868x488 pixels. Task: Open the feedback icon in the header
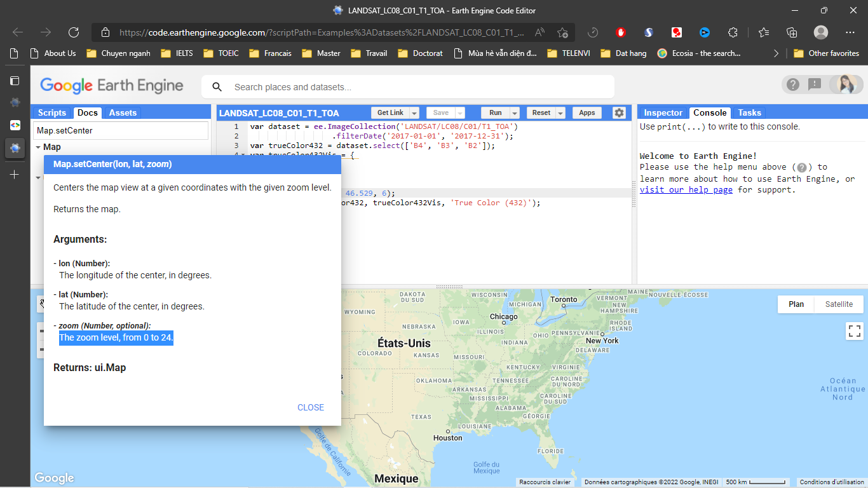point(814,85)
